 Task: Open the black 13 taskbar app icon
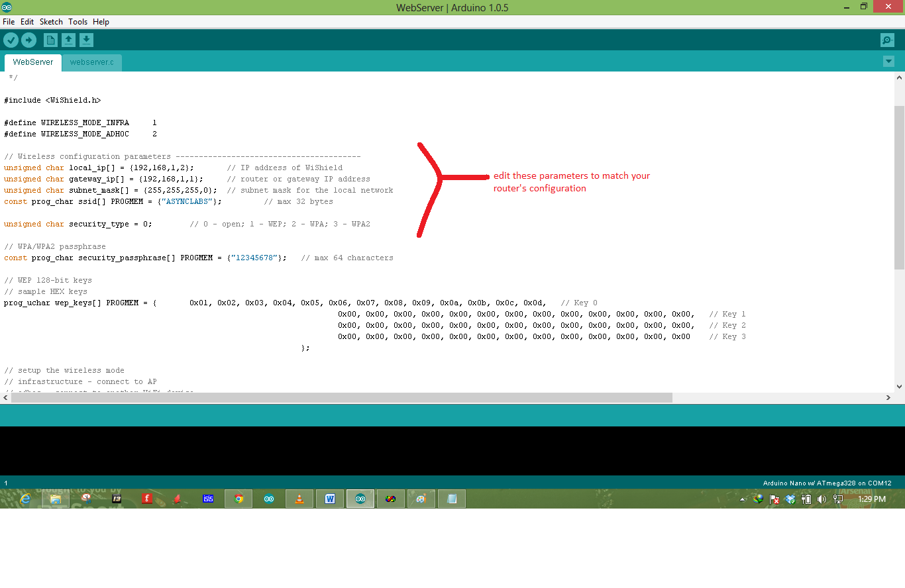tap(117, 499)
